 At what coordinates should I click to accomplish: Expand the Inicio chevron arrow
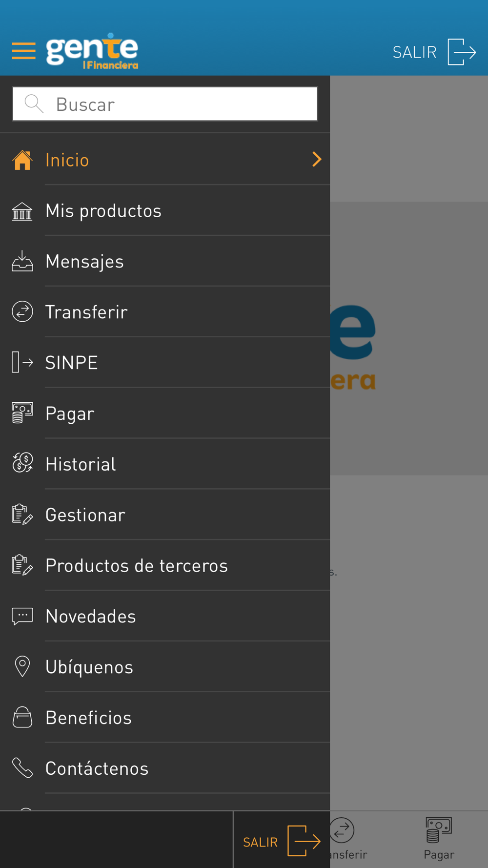click(x=317, y=159)
